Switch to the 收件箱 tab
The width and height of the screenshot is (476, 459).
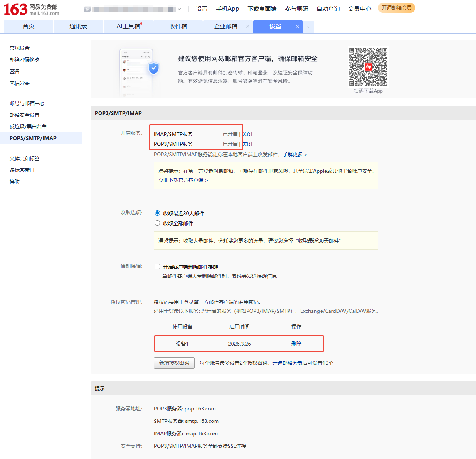(178, 26)
